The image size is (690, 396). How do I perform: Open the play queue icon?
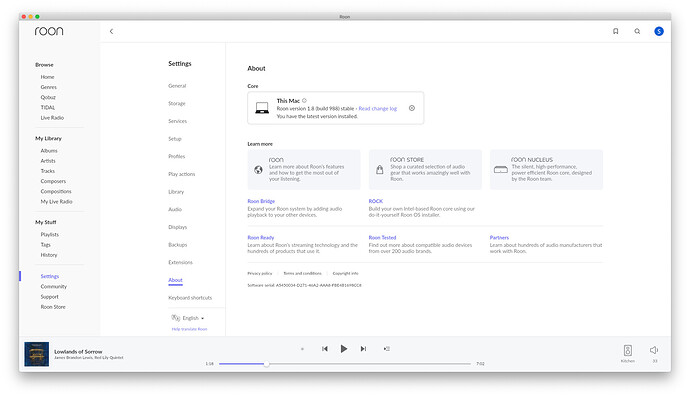(x=386, y=348)
